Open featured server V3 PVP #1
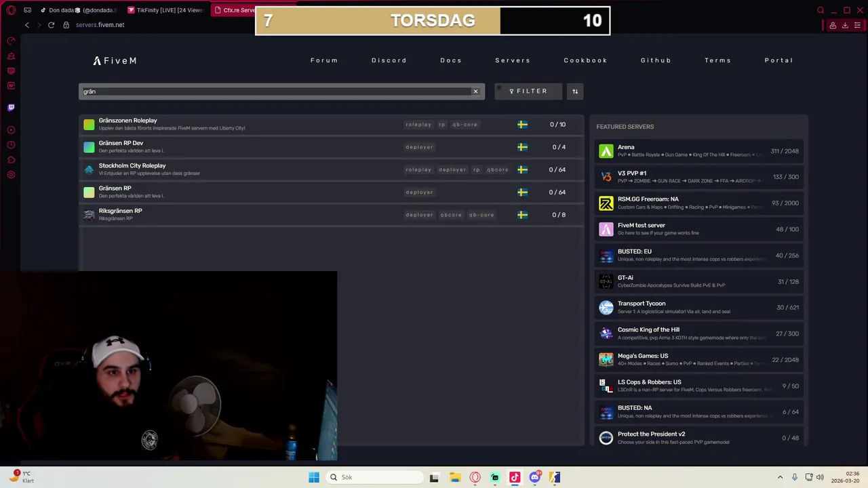 pos(699,177)
